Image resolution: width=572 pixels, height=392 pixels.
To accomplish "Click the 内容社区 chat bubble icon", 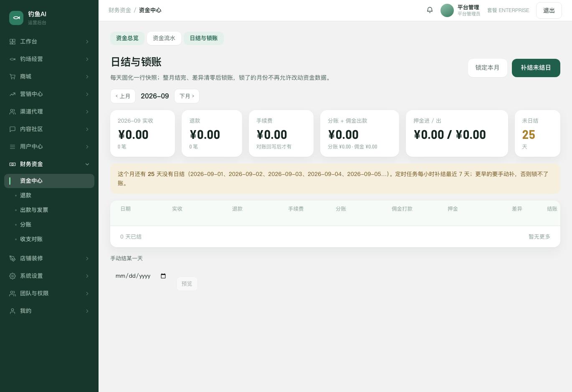I will (13, 129).
